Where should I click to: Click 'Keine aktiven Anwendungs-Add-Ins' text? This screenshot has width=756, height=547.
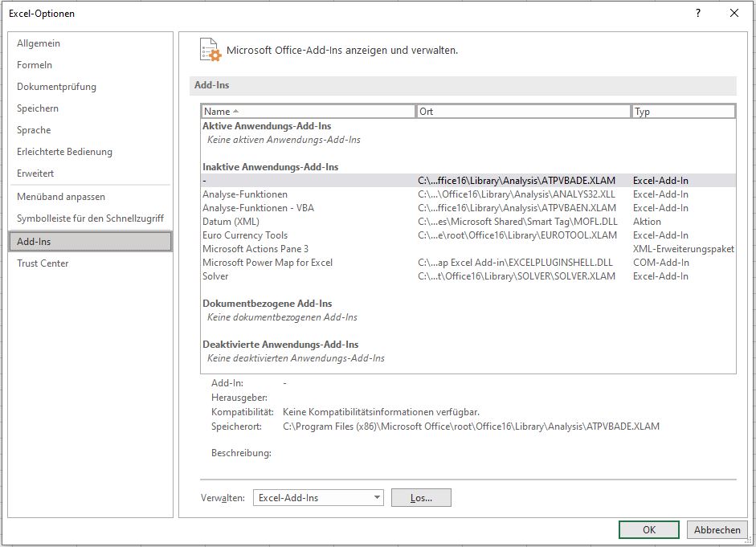tap(284, 140)
